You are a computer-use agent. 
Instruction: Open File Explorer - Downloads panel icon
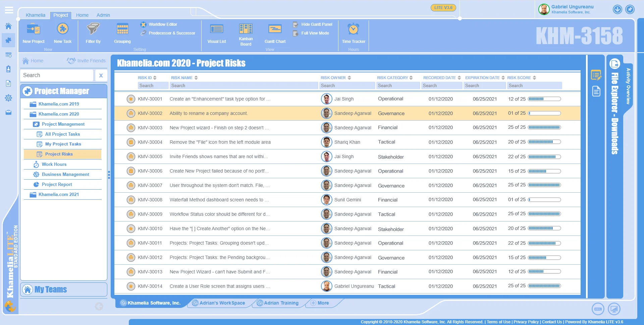coord(615,64)
